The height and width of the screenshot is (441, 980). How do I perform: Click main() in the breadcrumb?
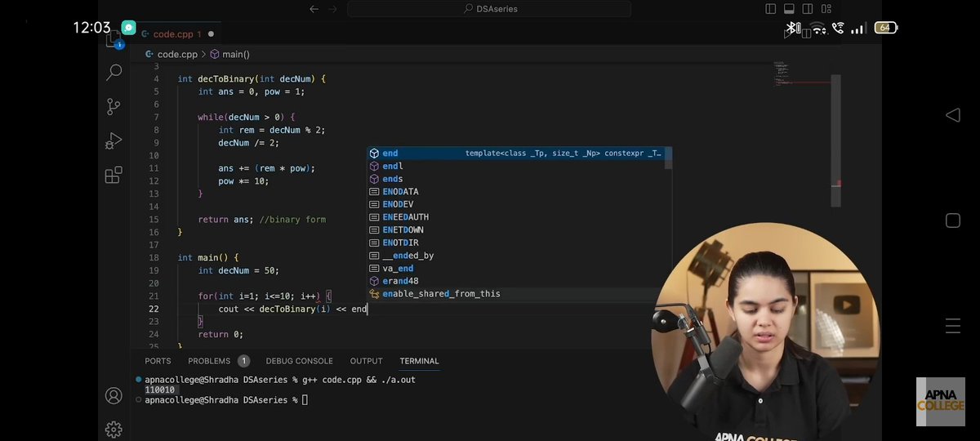coord(229,54)
